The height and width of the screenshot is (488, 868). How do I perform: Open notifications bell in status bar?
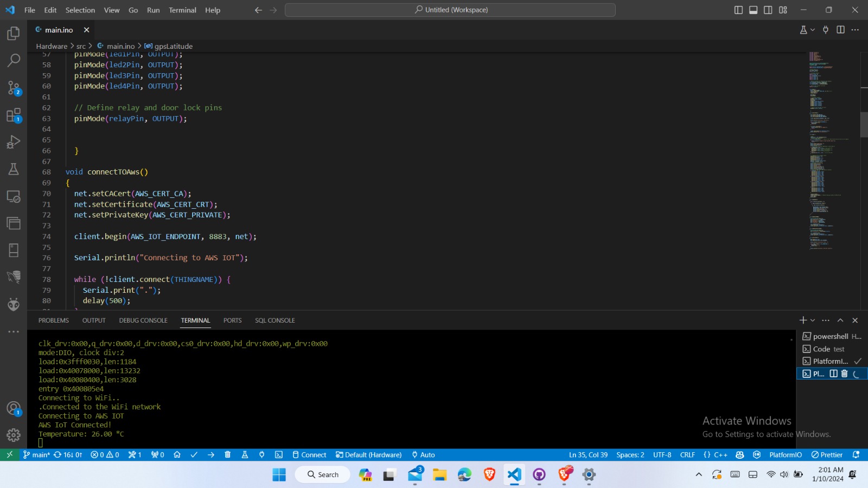(x=856, y=455)
